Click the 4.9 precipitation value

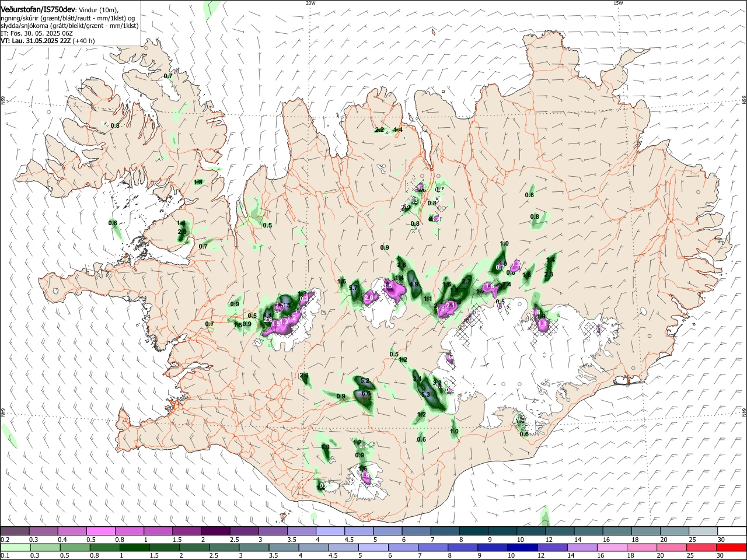[414, 285]
